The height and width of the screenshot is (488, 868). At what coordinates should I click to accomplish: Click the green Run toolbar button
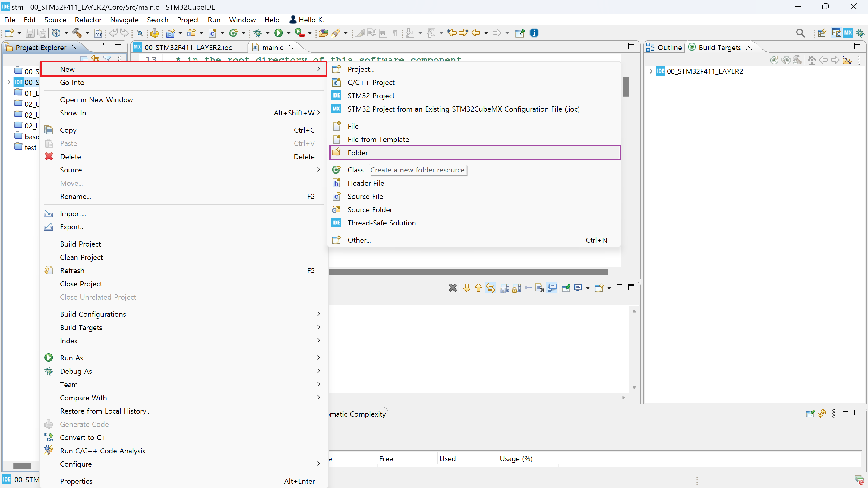(x=278, y=33)
